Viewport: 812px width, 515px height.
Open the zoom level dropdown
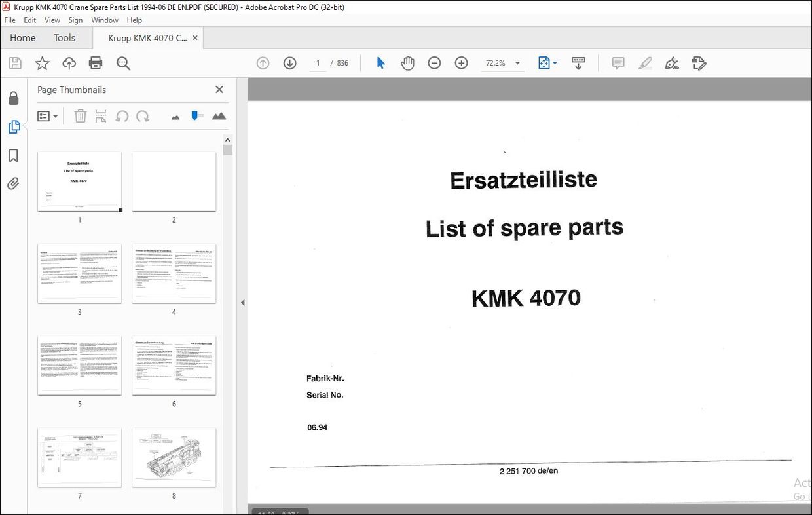[517, 62]
